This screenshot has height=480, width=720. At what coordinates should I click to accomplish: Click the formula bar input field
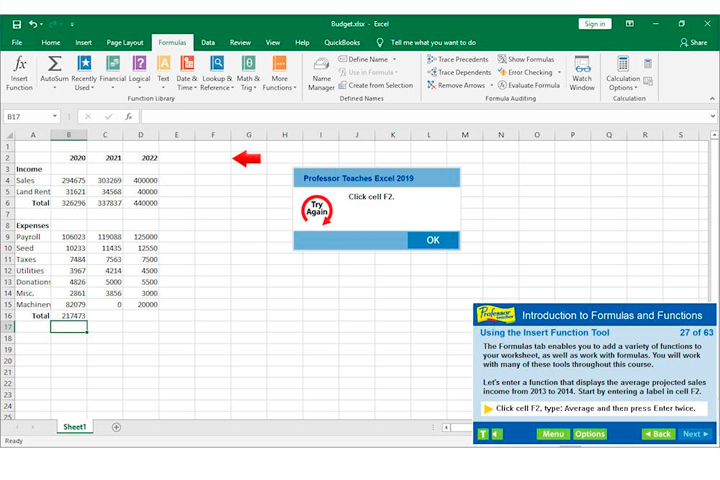click(x=425, y=116)
